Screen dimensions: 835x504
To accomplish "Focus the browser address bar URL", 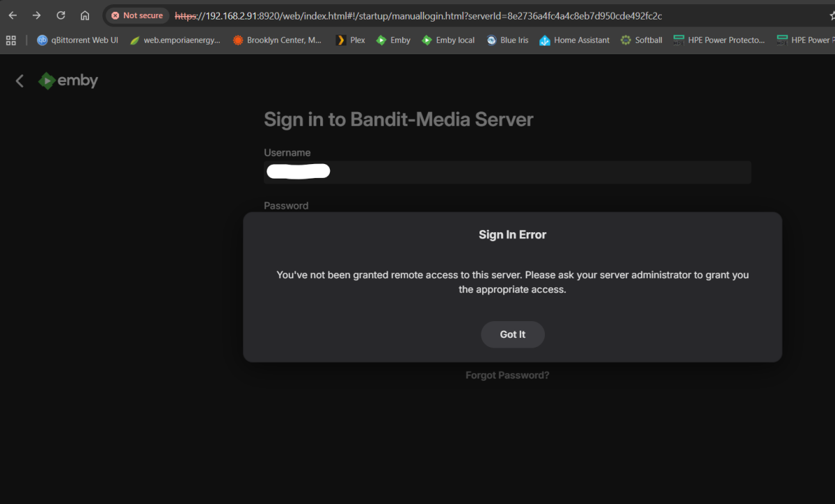I will coord(418,15).
